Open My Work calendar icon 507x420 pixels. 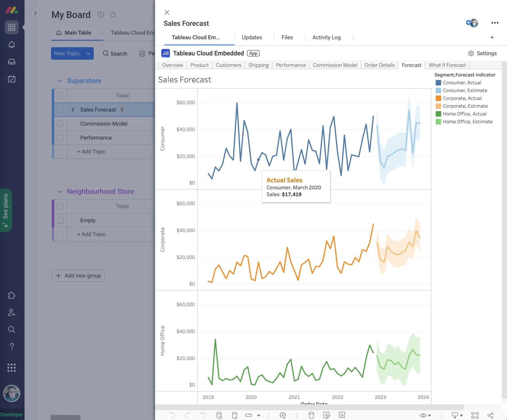click(12, 79)
